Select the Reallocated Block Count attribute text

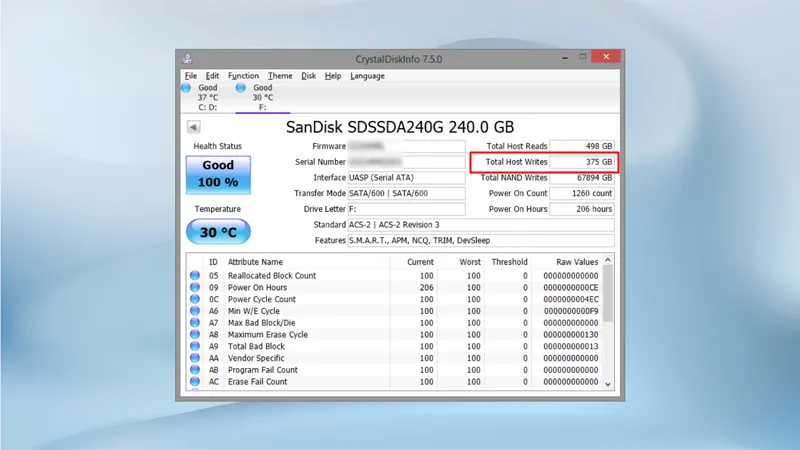click(x=272, y=276)
